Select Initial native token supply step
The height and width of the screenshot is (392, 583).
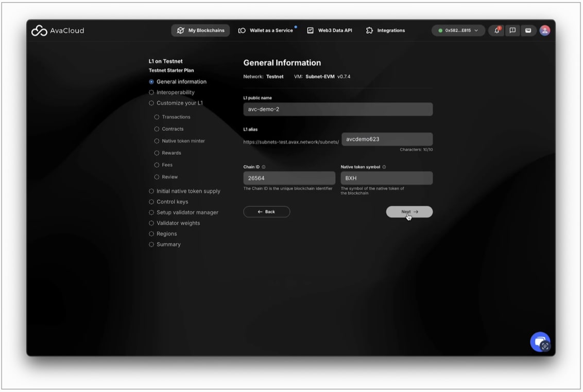coord(184,191)
